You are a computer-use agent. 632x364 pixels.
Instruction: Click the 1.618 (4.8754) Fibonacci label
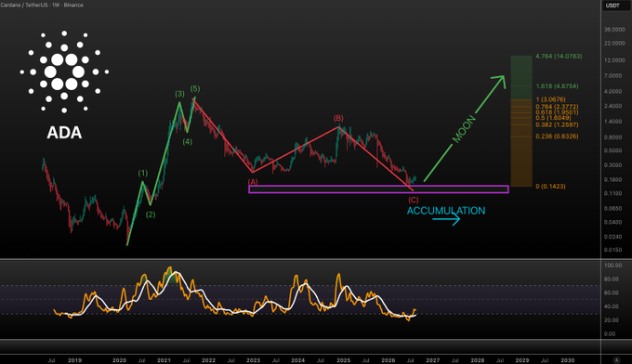[x=557, y=86]
